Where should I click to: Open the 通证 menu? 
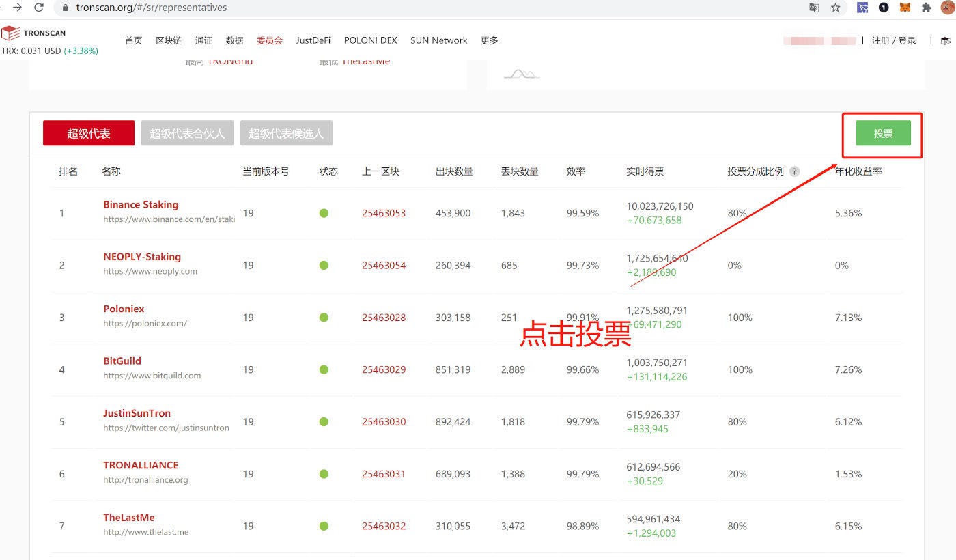coord(203,40)
